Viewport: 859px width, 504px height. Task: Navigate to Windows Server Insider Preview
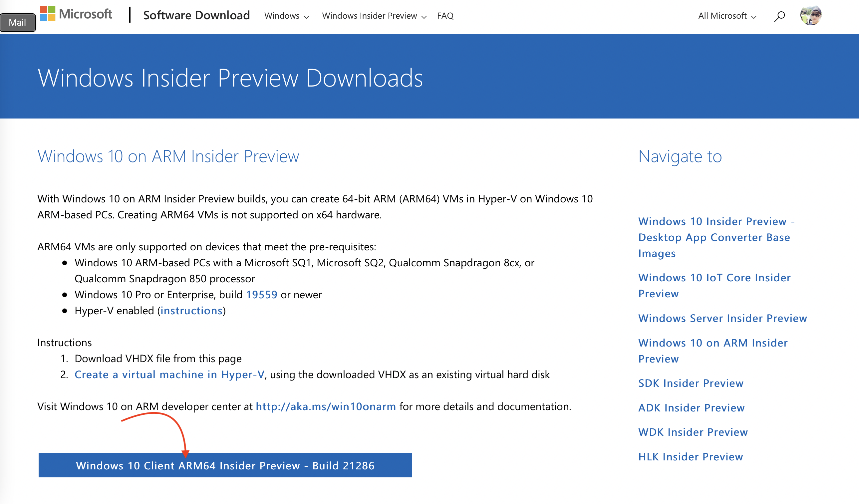(722, 318)
